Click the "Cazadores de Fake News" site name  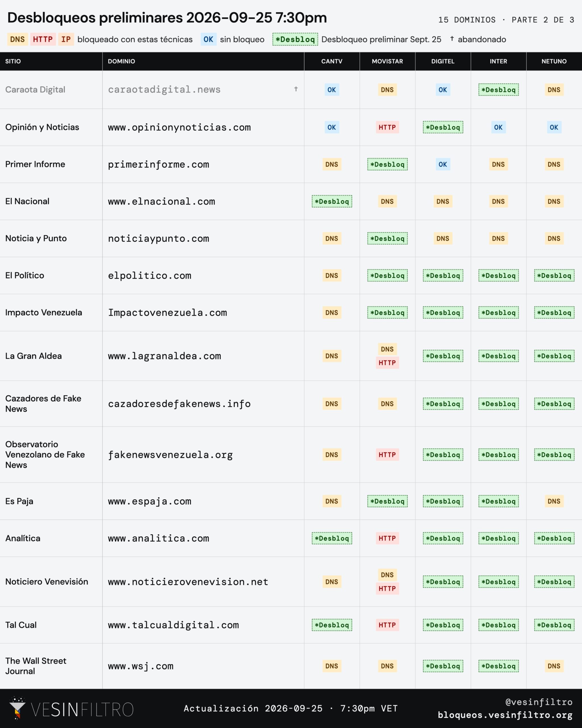point(43,404)
